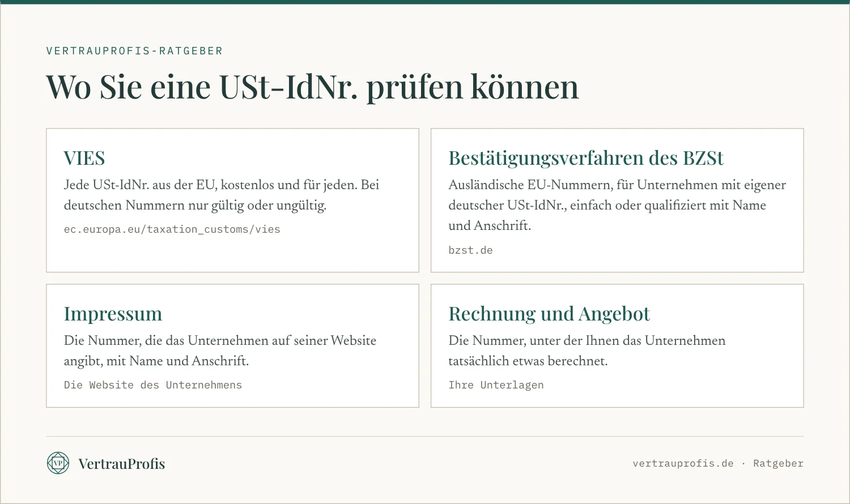Select the VIES card heading
This screenshot has width=850, height=504.
click(84, 158)
